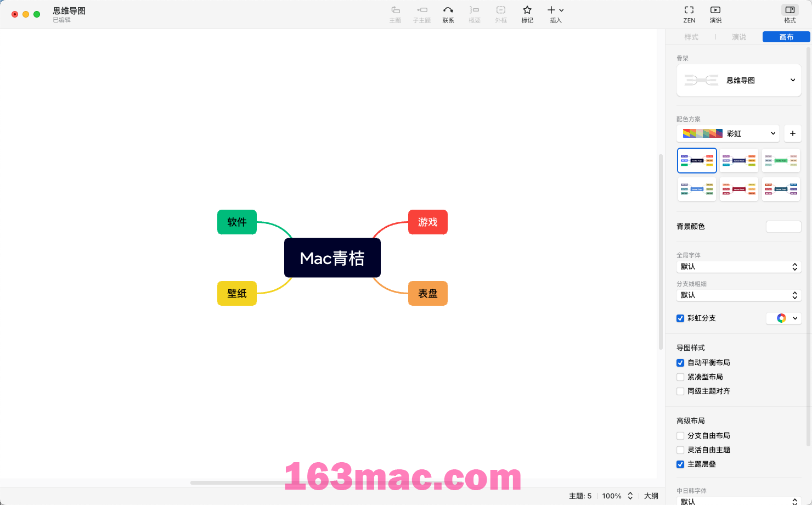Image resolution: width=812 pixels, height=505 pixels.
Task: Select the green-centered theme thumbnail
Action: pos(781,160)
